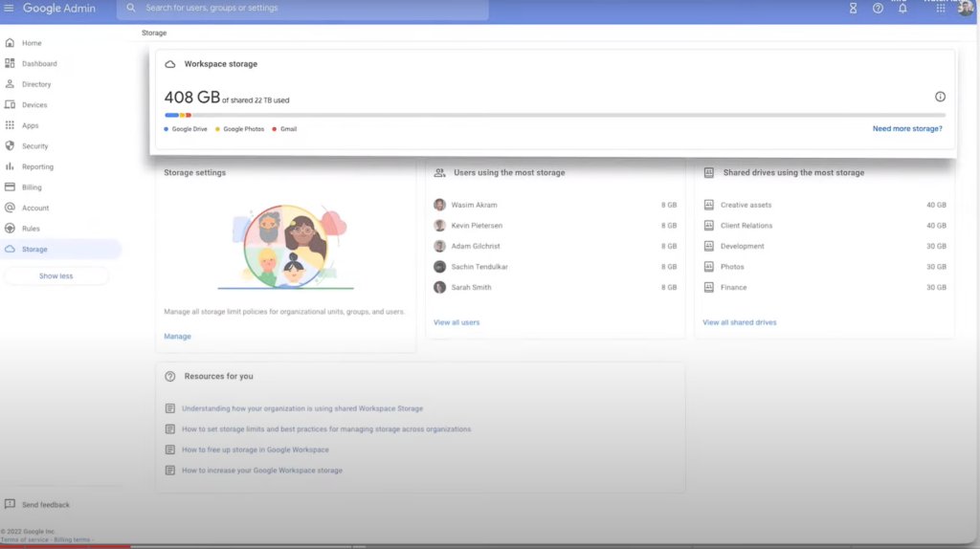Open Understanding shared Workspace Storage article

coord(301,408)
